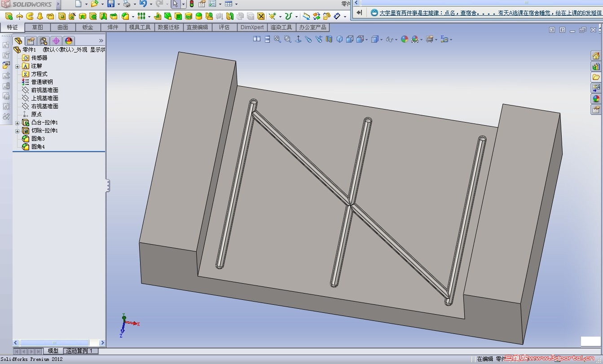The image size is (603, 364).
Task: Open the DisplayManager color-ball tab icon
Action: coord(69,41)
